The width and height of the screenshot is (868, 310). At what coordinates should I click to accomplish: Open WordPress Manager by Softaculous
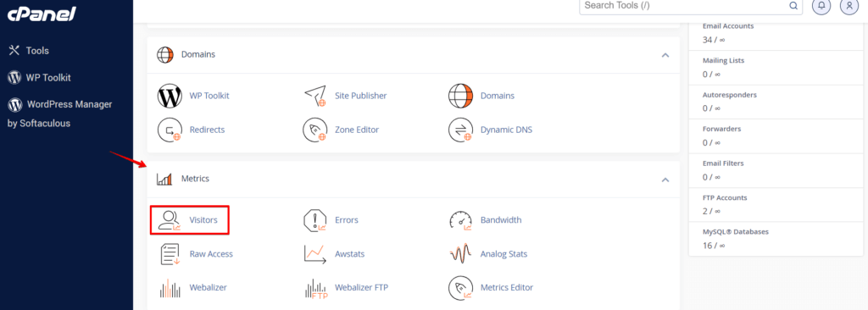pos(60,113)
